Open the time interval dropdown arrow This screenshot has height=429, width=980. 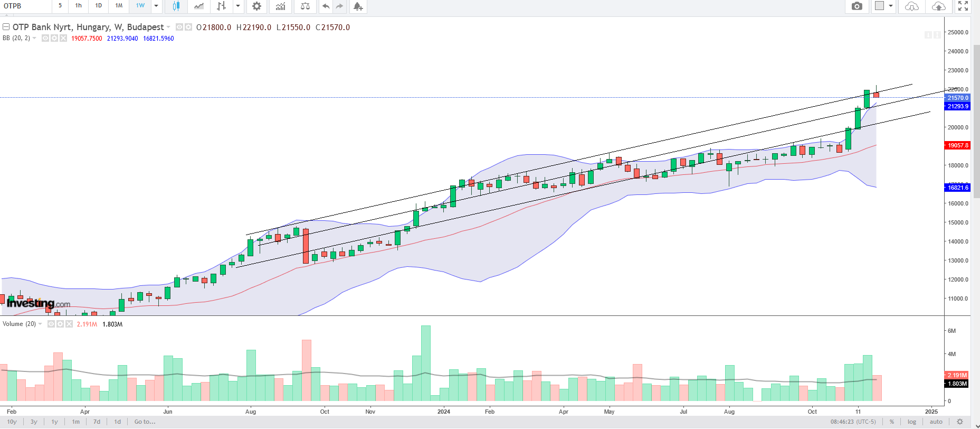tap(156, 6)
